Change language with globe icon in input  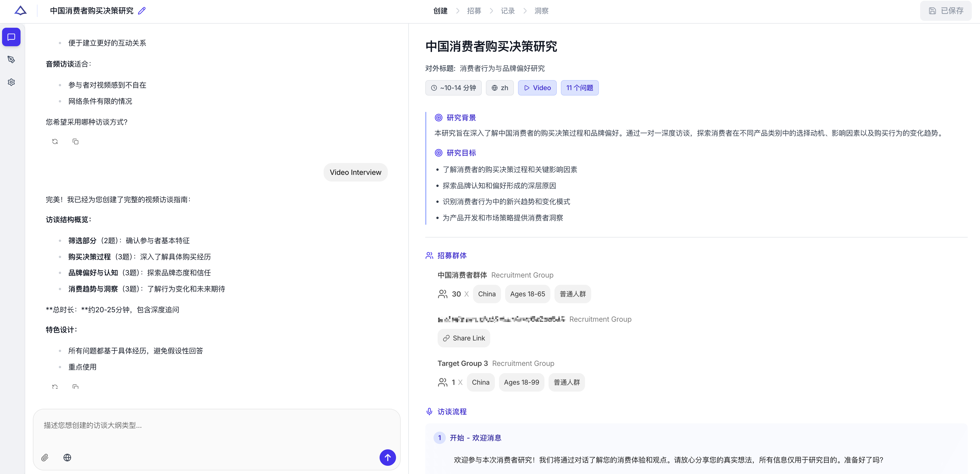tap(67, 458)
